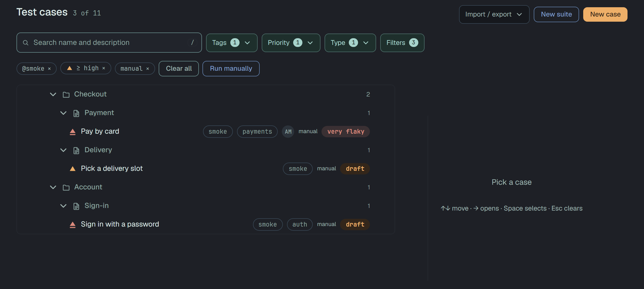Screen dimensions: 644x289
Task: Click the AM assignee avatar
Action: pyautogui.click(x=288, y=132)
